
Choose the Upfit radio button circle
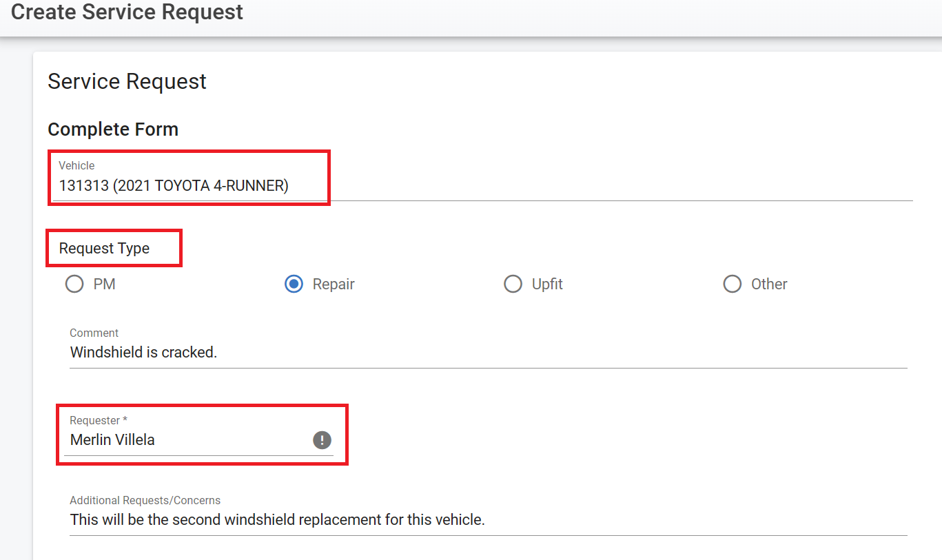tap(513, 284)
